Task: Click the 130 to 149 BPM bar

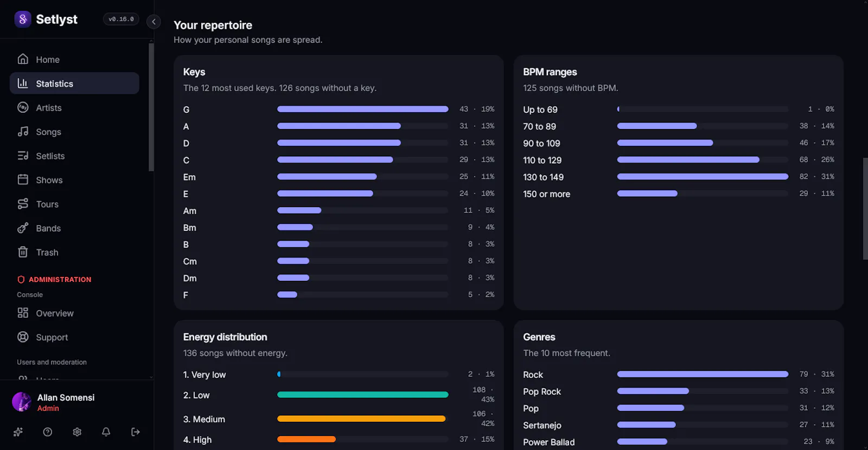Action: 703,177
